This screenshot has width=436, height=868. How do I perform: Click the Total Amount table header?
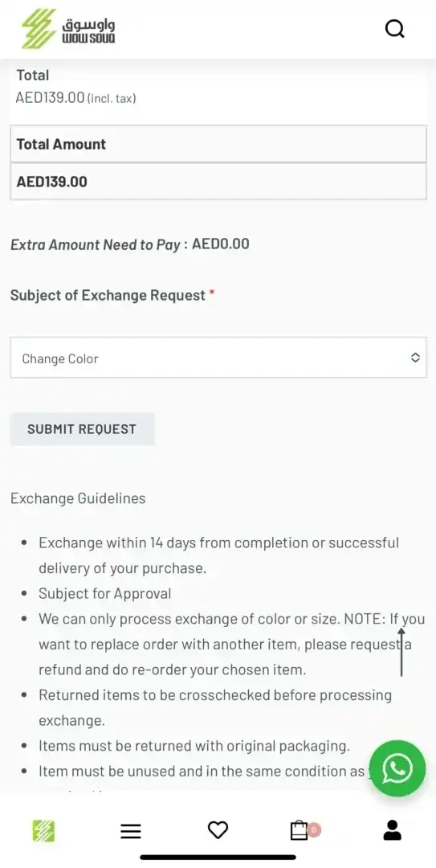point(218,144)
